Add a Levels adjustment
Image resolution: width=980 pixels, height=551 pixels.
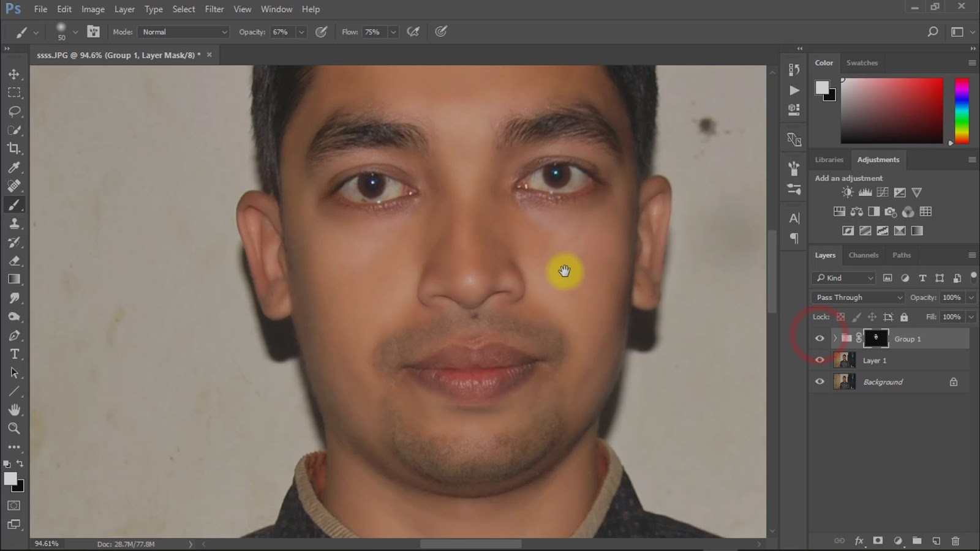(865, 192)
